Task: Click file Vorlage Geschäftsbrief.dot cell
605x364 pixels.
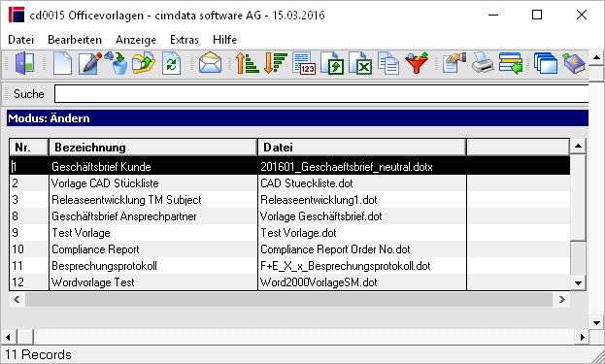Action: (x=362, y=216)
